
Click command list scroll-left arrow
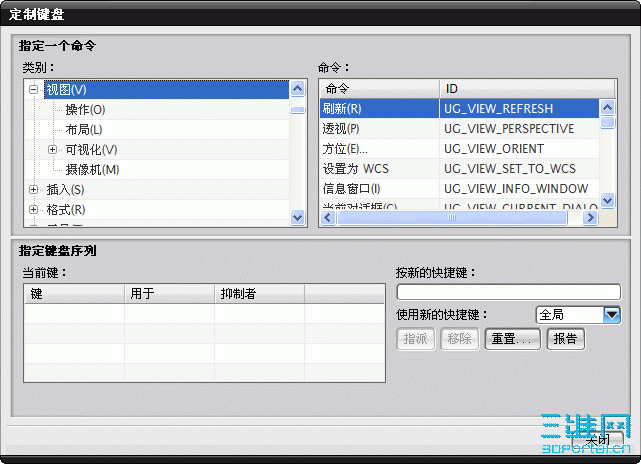pyautogui.click(x=328, y=217)
